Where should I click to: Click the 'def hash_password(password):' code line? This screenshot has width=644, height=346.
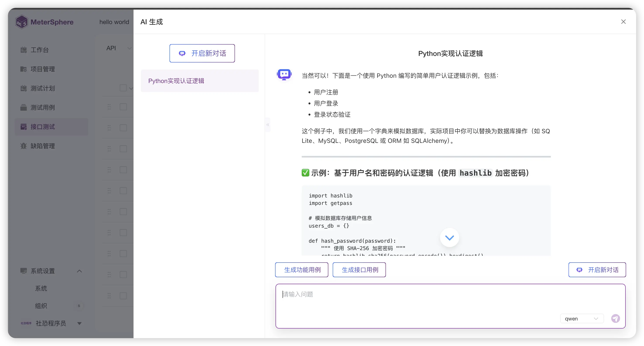click(x=352, y=241)
